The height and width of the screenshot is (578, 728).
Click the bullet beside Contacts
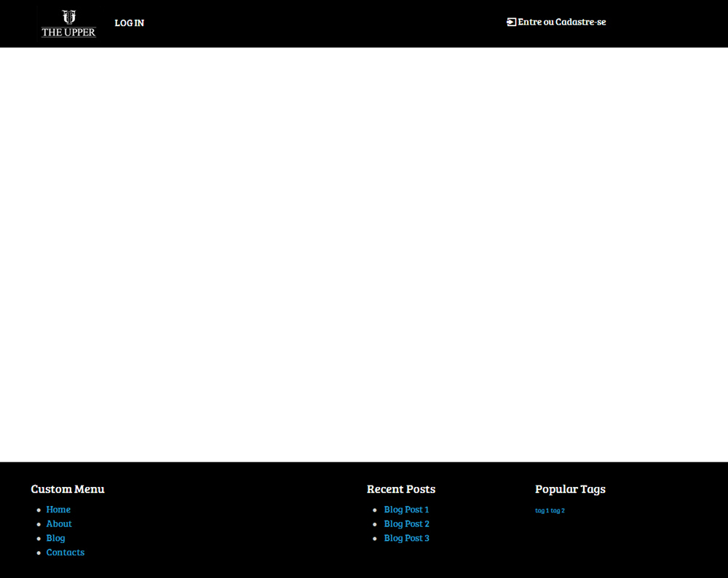[39, 553]
